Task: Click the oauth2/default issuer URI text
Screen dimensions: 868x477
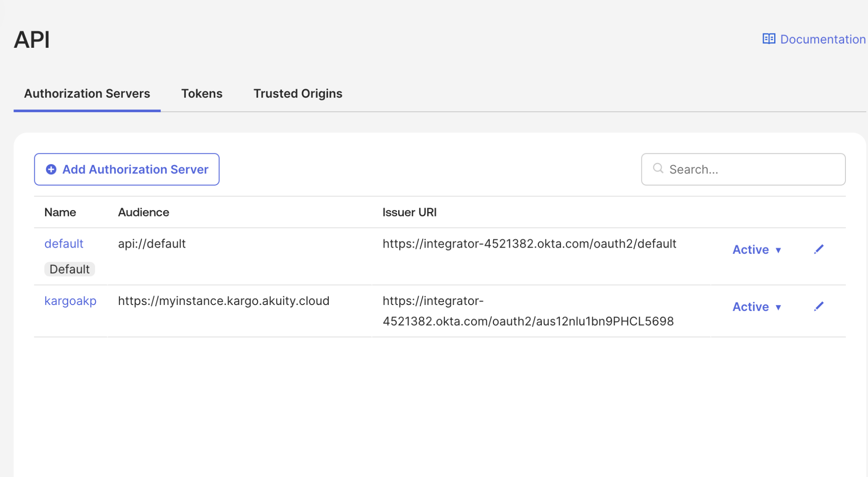Action: pyautogui.click(x=529, y=244)
